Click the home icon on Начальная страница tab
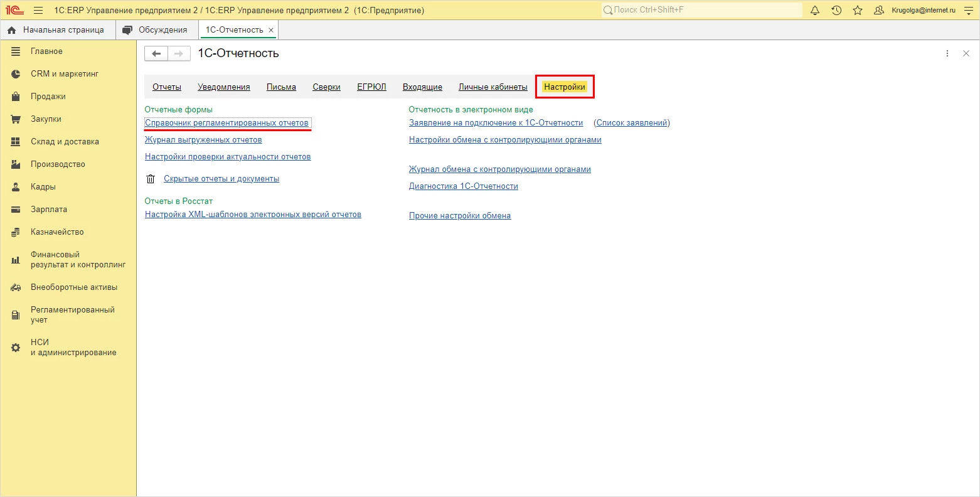The height and width of the screenshot is (497, 980). tap(12, 30)
